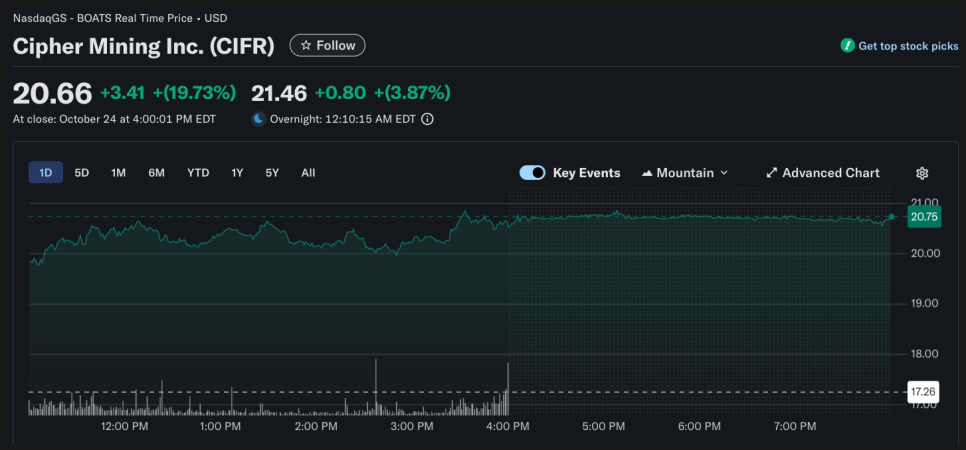Screen dimensions: 966x450
Task: Click the Advanced Chart expand arrows icon
Action: [772, 173]
